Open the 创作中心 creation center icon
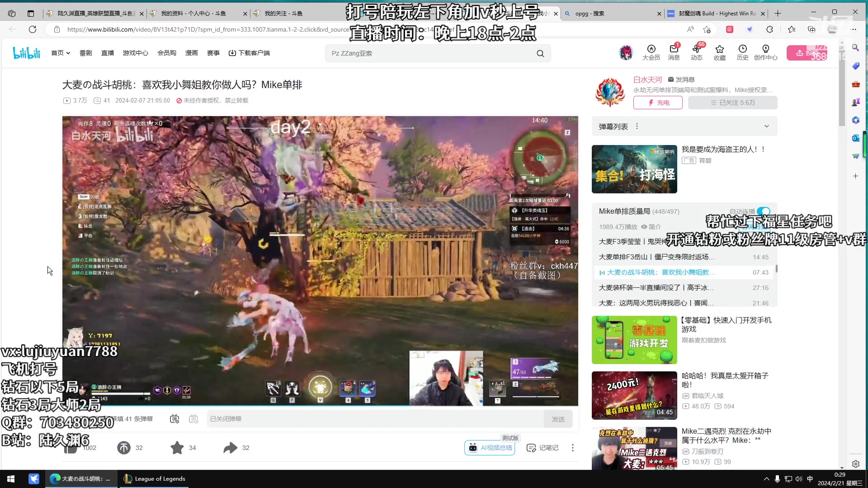 point(766,52)
